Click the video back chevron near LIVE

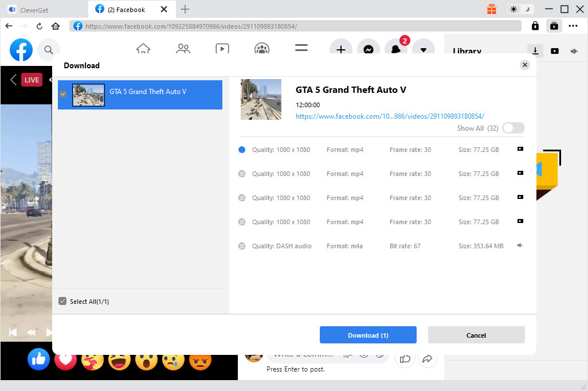click(13, 80)
